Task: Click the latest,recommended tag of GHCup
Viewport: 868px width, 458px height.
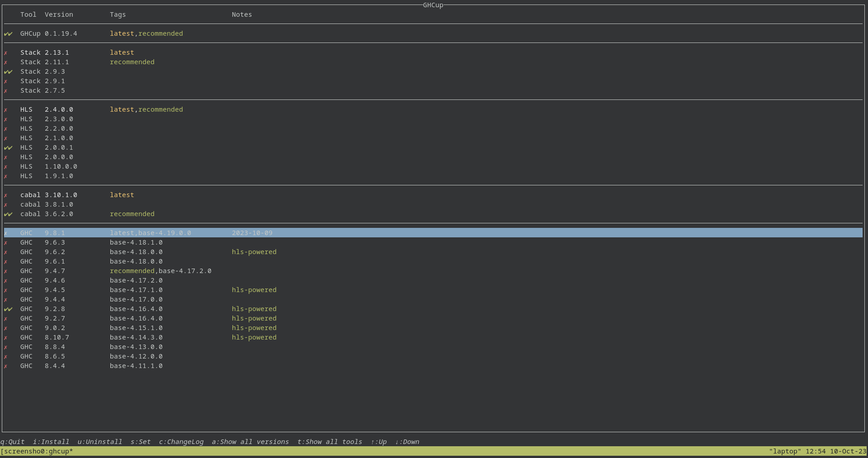Action: [146, 33]
